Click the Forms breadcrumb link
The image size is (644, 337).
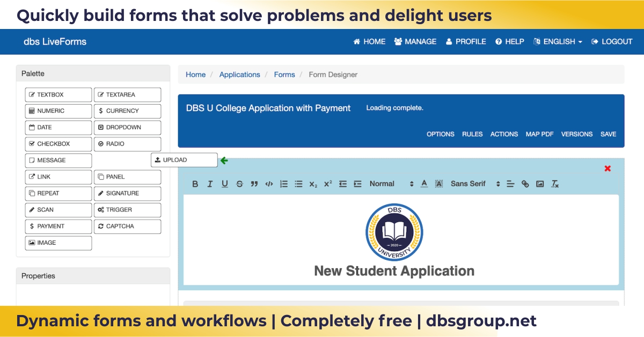[284, 75]
